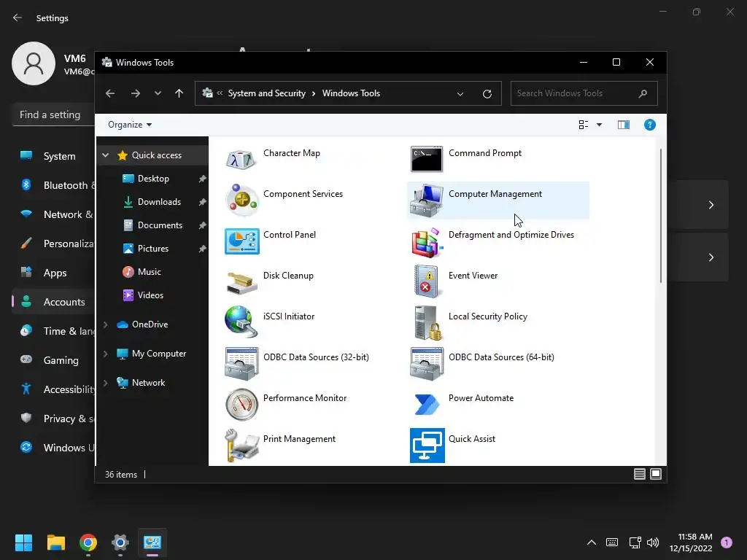Click the taskbar volume speaker icon

tap(653, 542)
